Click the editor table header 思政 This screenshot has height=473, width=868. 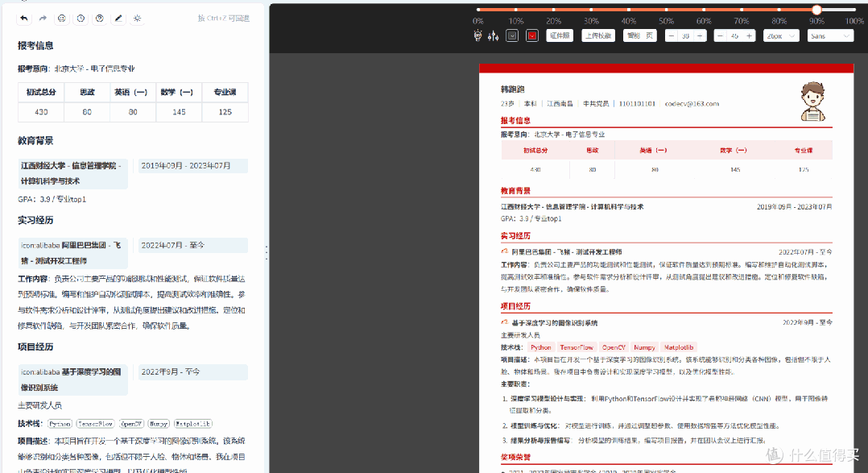coord(88,93)
